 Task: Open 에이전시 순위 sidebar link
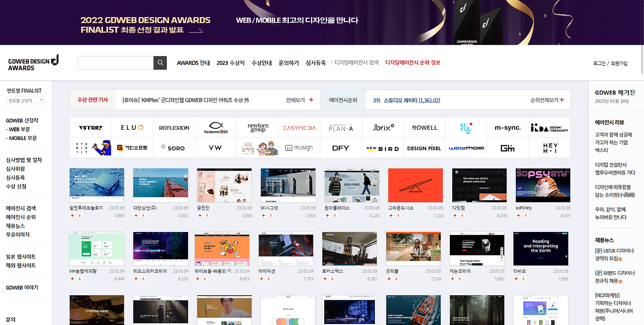[21, 217]
